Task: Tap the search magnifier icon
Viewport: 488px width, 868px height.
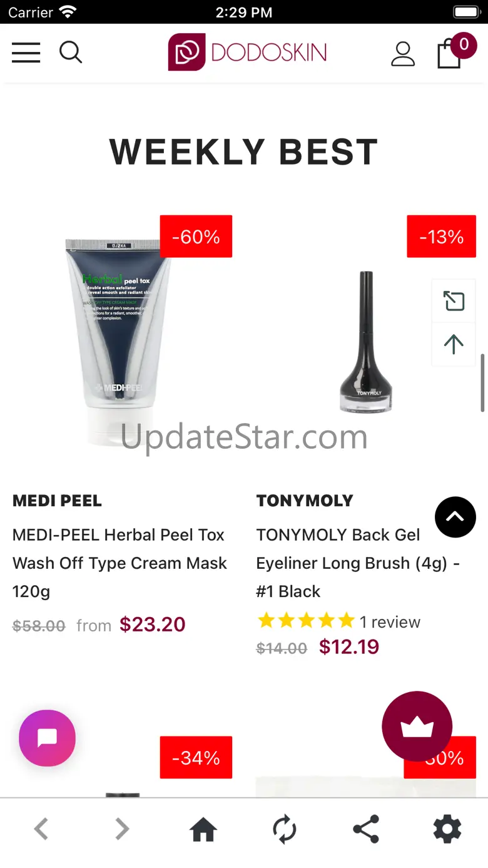Action: (x=71, y=53)
